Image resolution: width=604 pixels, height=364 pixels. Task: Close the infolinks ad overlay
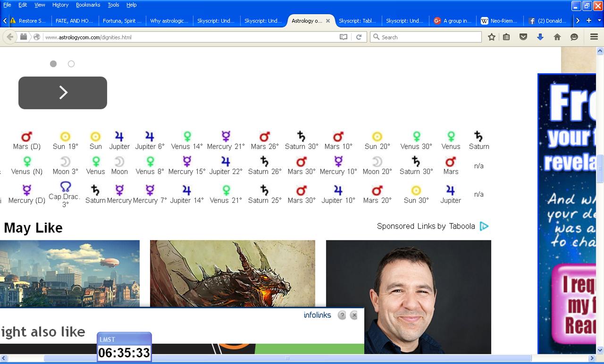(354, 315)
